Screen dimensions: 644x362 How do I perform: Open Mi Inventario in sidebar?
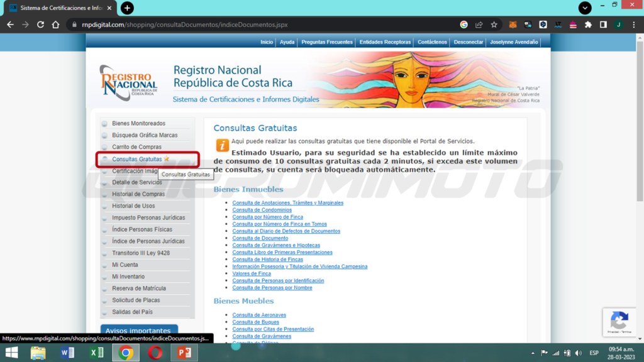pyautogui.click(x=128, y=277)
